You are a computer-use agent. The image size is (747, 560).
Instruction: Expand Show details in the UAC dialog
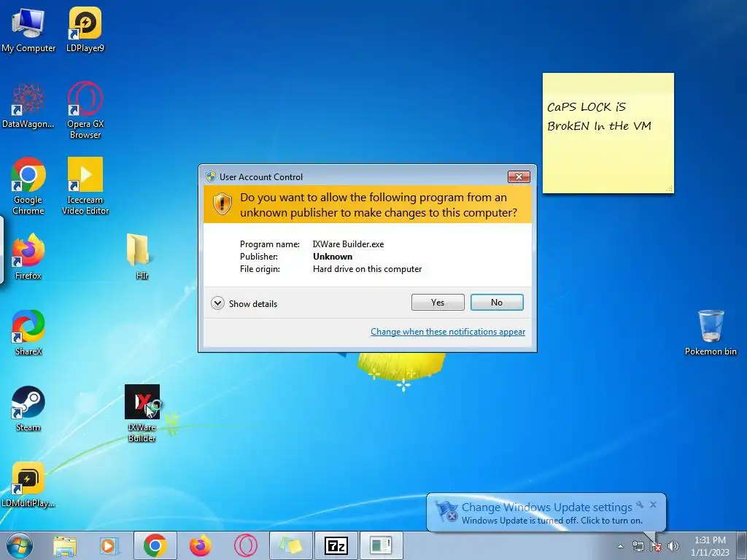(244, 303)
